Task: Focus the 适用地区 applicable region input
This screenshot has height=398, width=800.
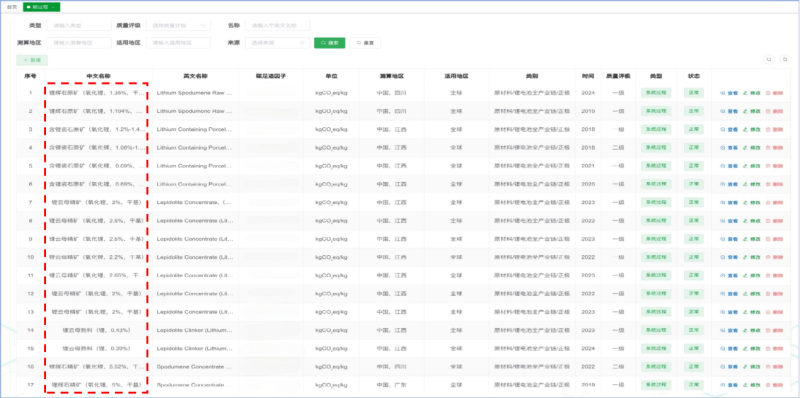Action: (178, 43)
